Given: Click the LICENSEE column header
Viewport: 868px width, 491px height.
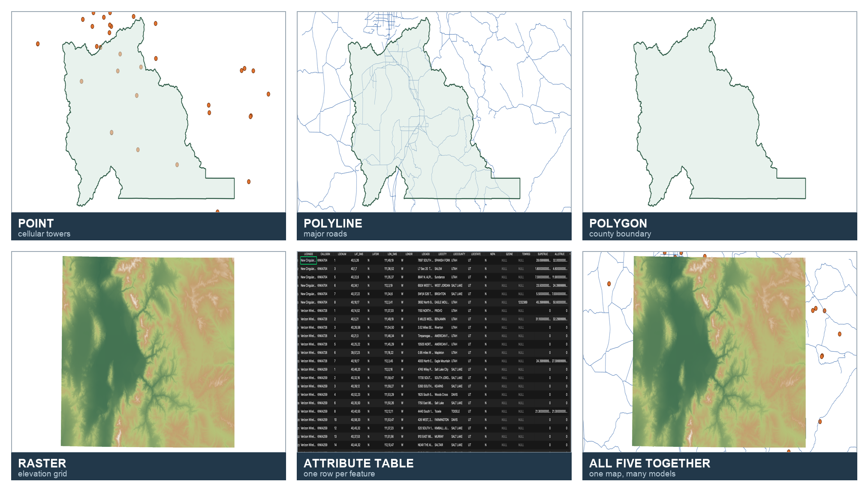Looking at the screenshot, I should click(308, 254).
